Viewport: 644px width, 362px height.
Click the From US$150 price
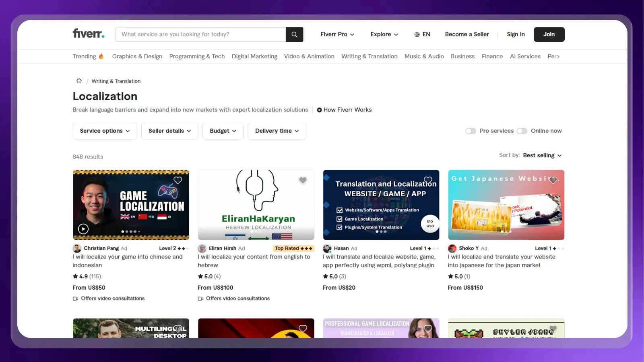[465, 288]
